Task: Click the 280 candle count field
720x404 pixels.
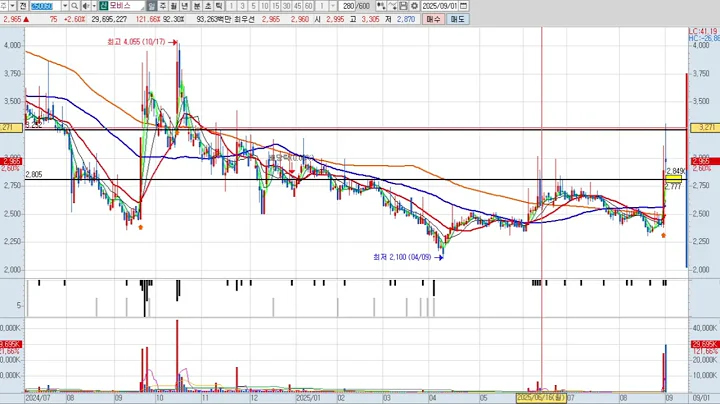Action: pos(348,6)
